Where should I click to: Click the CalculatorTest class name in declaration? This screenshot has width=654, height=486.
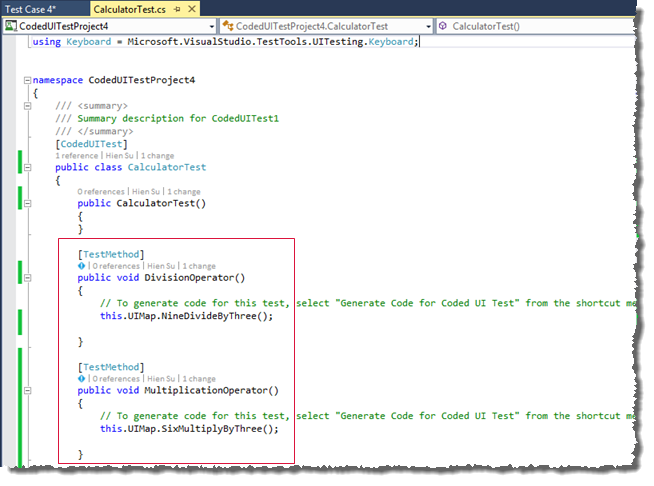tap(167, 167)
